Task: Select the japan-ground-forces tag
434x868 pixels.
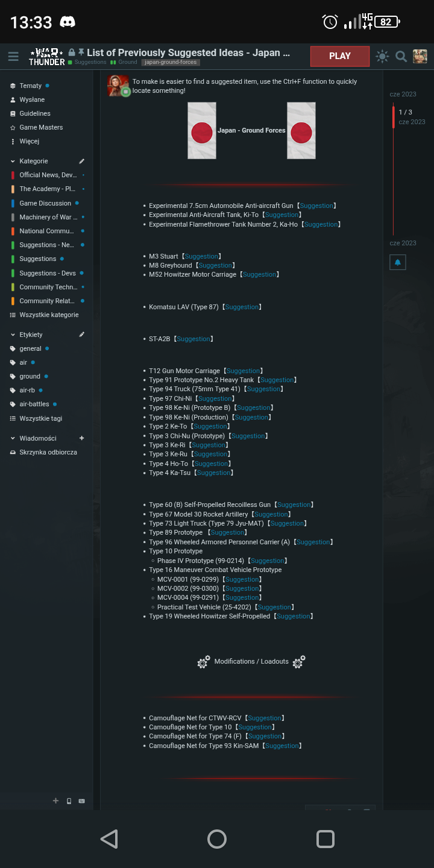Action: tap(171, 62)
